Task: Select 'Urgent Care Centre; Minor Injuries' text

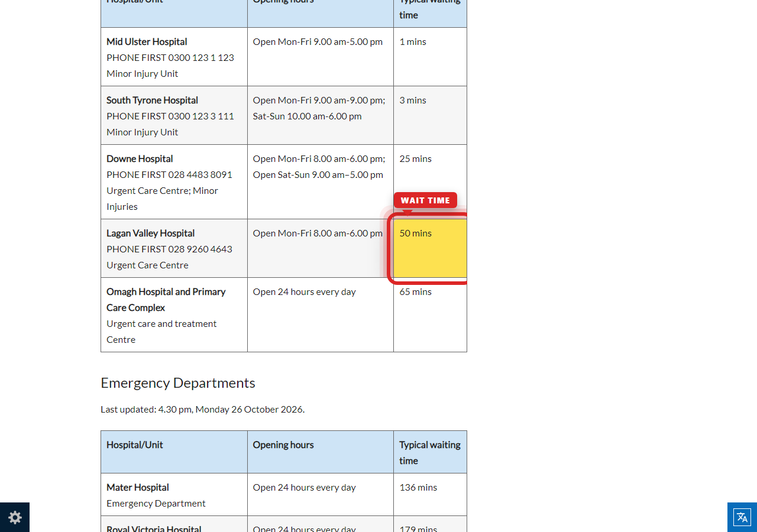Action: click(x=162, y=199)
